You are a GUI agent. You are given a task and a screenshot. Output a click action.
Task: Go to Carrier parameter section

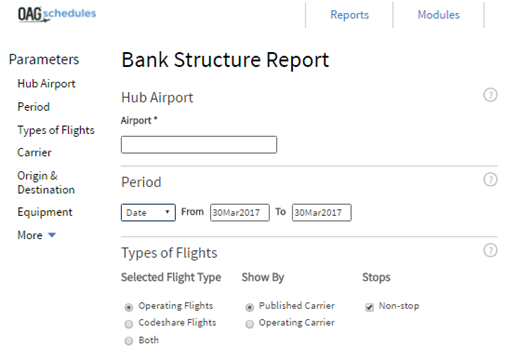tap(34, 153)
